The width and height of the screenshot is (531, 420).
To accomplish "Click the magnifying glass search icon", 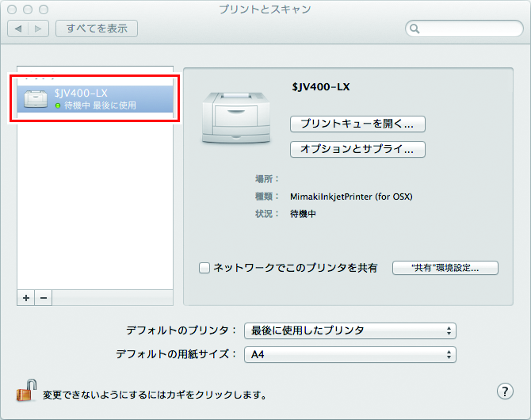I will pos(414,29).
